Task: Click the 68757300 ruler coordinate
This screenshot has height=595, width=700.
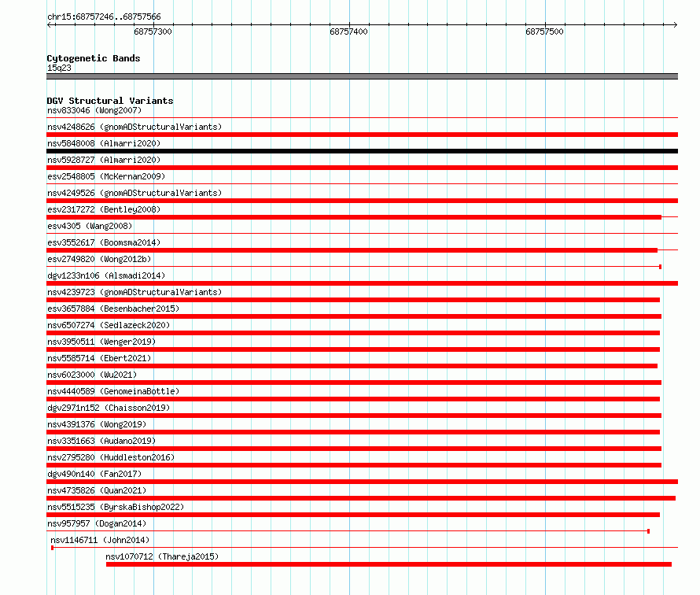Action: tap(153, 31)
